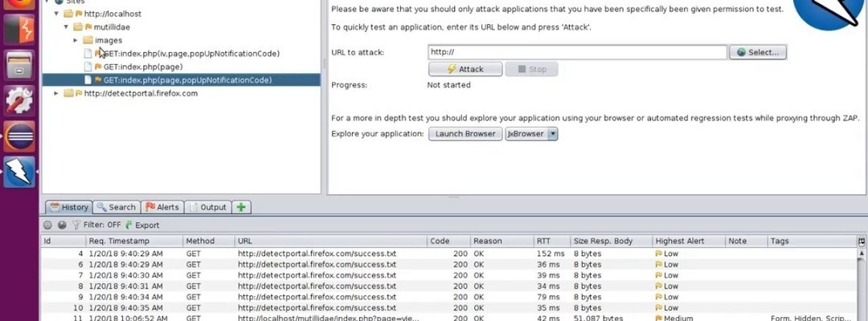Select the mutillidae tree label
Image resolution: width=868 pixels, height=321 pixels.
112,27
